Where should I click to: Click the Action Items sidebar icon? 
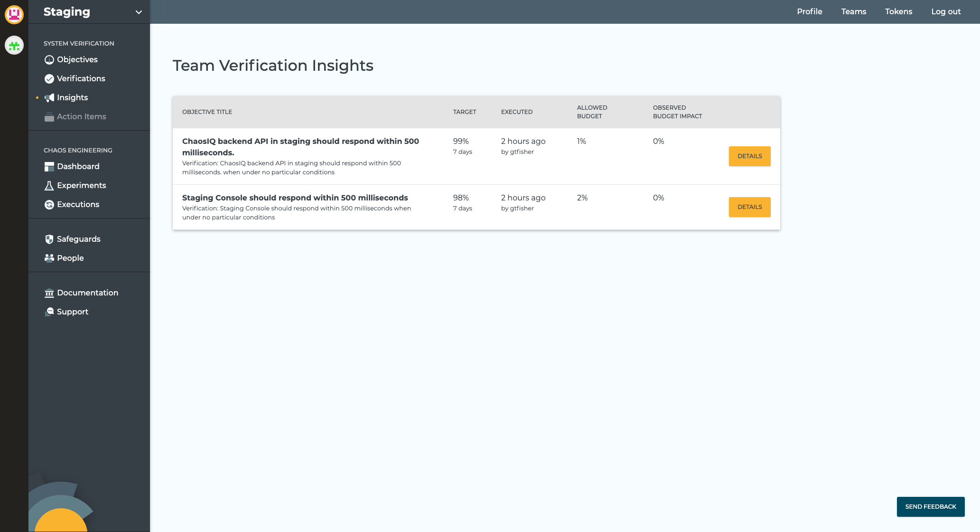tap(49, 117)
